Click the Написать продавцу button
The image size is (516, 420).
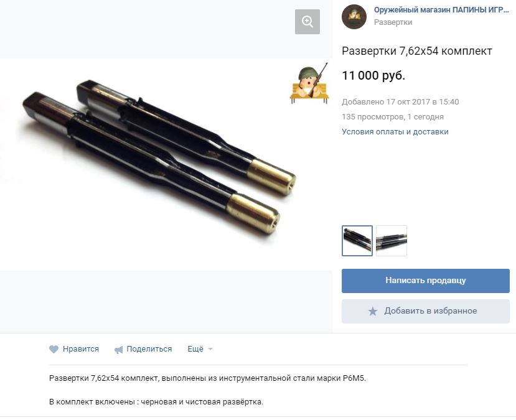coord(426,281)
